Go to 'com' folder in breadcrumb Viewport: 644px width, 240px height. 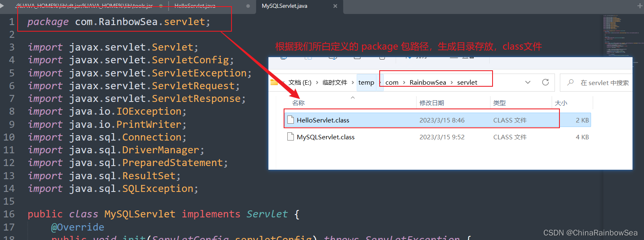coord(392,83)
